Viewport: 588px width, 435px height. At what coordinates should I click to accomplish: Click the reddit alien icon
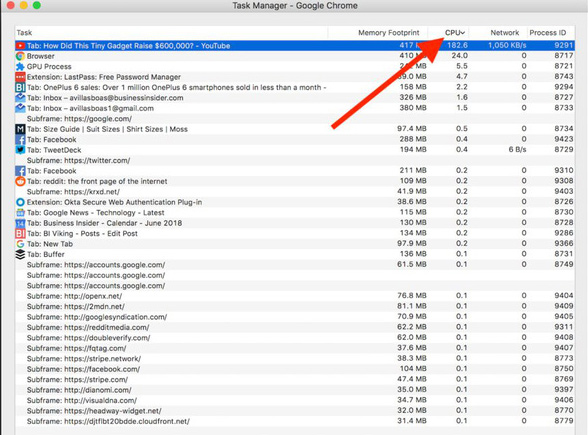pyautogui.click(x=20, y=182)
